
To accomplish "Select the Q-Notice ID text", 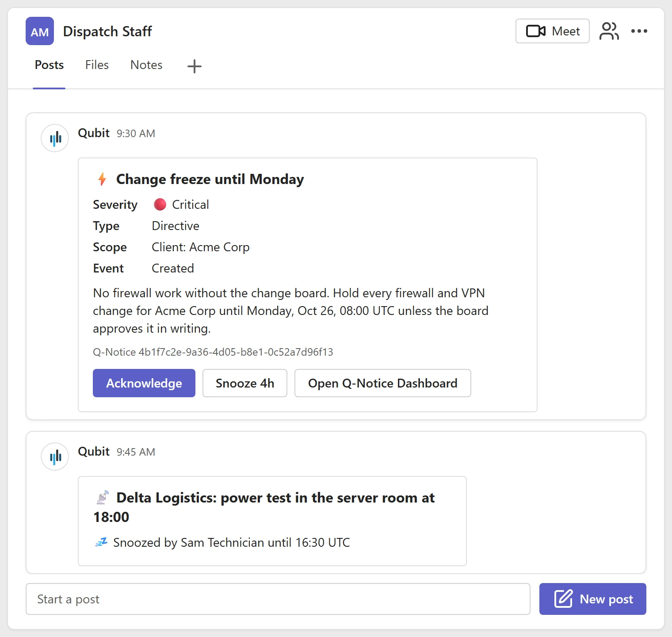I will point(213,352).
